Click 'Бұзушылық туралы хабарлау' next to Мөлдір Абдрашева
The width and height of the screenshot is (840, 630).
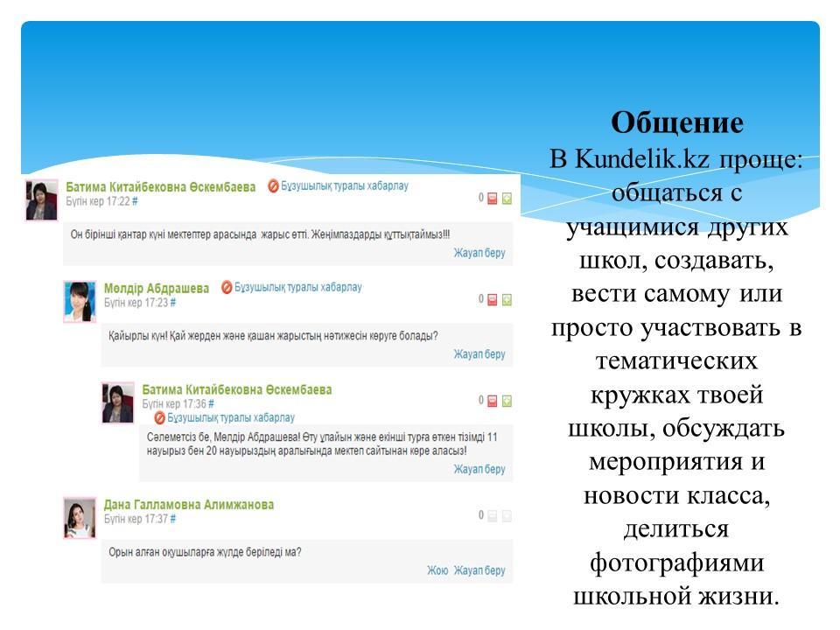click(x=291, y=287)
